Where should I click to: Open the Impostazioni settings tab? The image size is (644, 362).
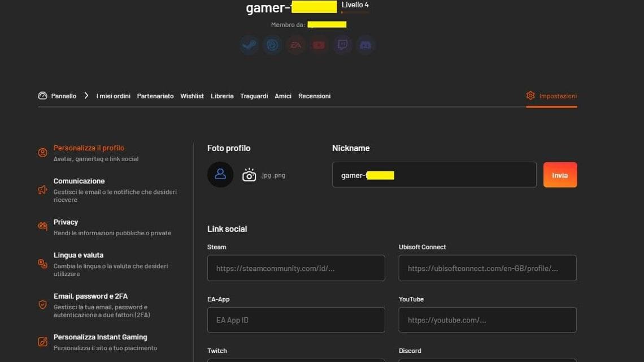(x=551, y=96)
